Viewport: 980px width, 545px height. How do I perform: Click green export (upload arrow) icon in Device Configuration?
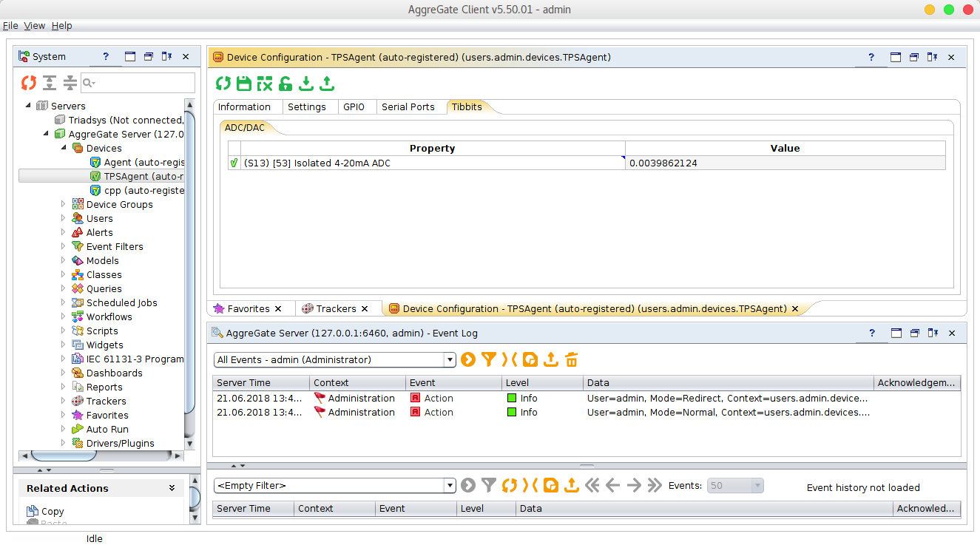pyautogui.click(x=327, y=84)
